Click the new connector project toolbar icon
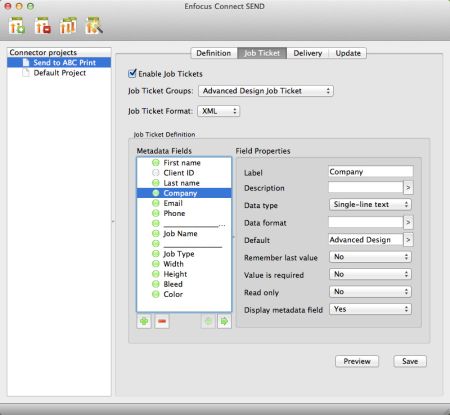This screenshot has width=450, height=415. 17,26
